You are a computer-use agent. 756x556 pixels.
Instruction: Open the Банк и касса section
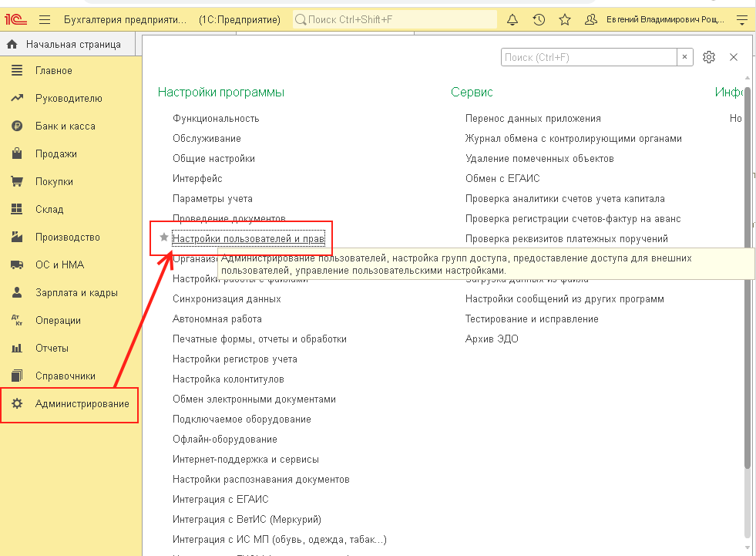66,126
